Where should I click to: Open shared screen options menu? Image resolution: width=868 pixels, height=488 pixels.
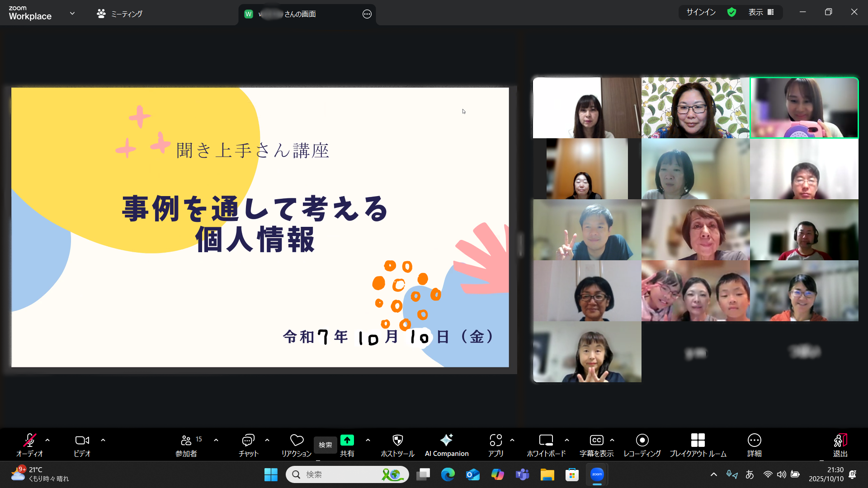tap(367, 14)
